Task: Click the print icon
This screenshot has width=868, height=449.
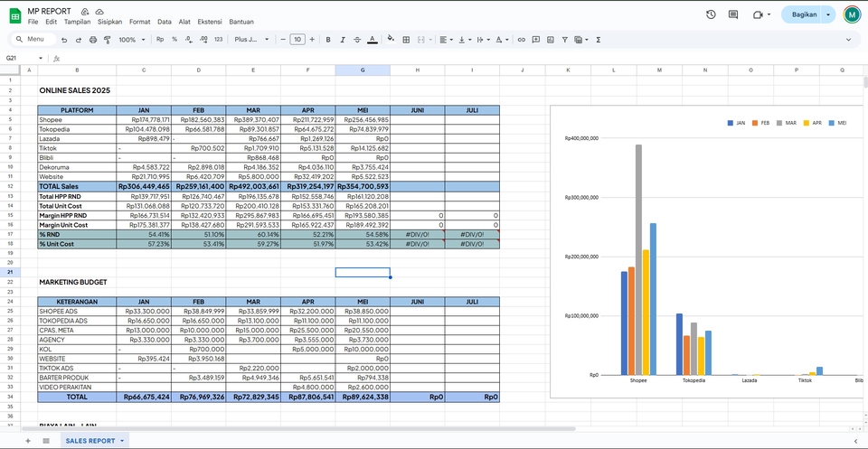Action: click(x=93, y=40)
